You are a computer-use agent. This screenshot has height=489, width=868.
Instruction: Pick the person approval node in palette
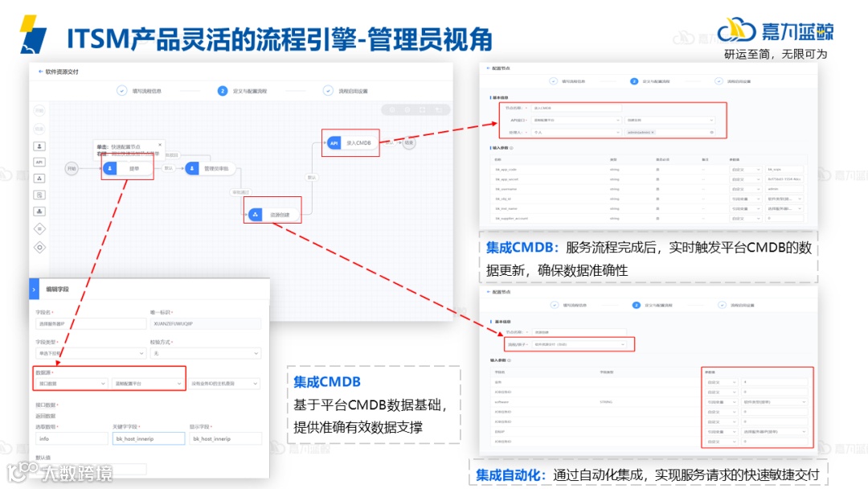click(x=39, y=146)
